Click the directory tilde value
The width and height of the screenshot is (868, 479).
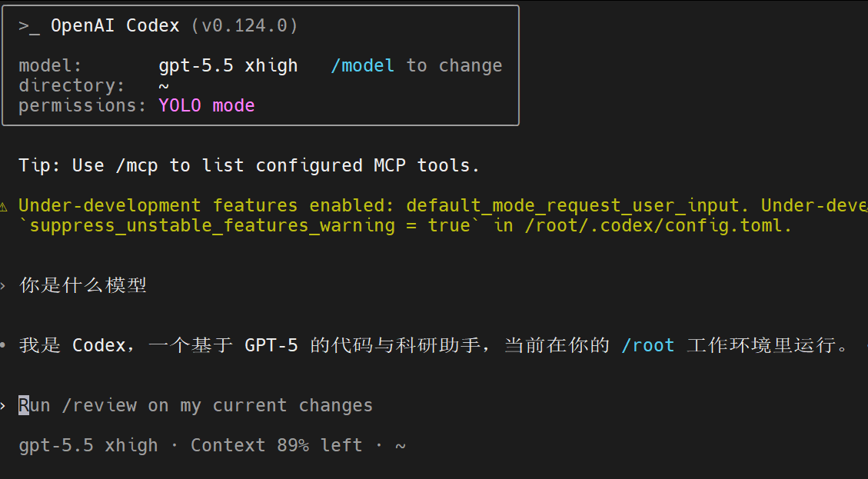163,86
